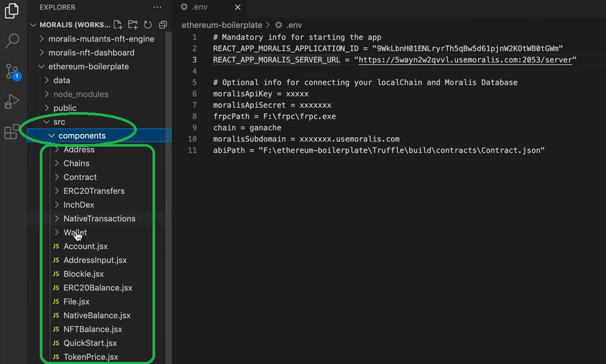Click the JS icon beside TokenPrice.jsx

click(x=56, y=357)
